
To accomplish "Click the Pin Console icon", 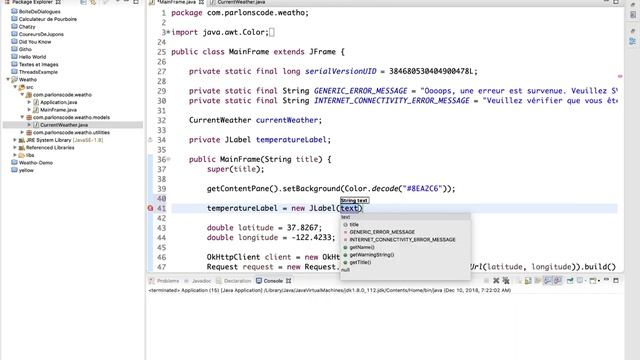I will pos(570,280).
